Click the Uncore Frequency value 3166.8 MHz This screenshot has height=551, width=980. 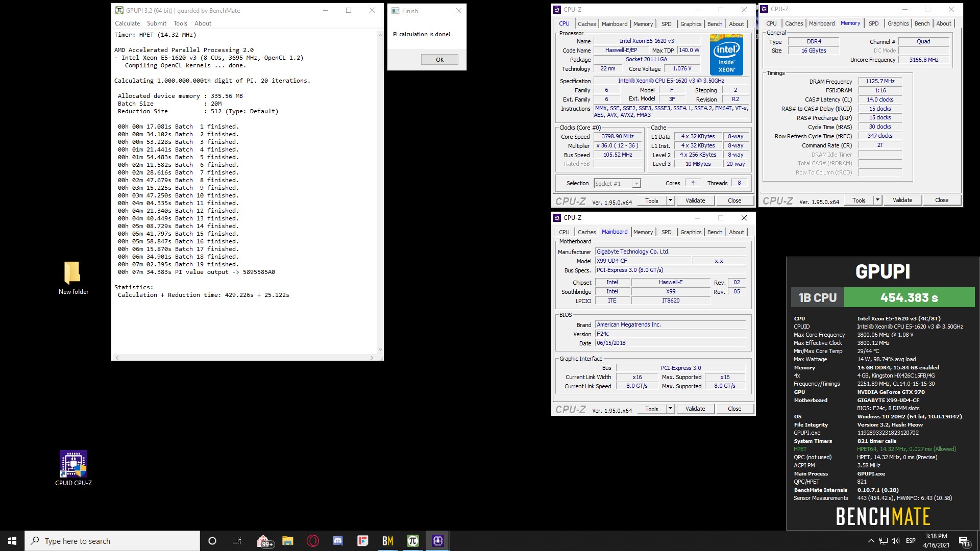tap(923, 60)
